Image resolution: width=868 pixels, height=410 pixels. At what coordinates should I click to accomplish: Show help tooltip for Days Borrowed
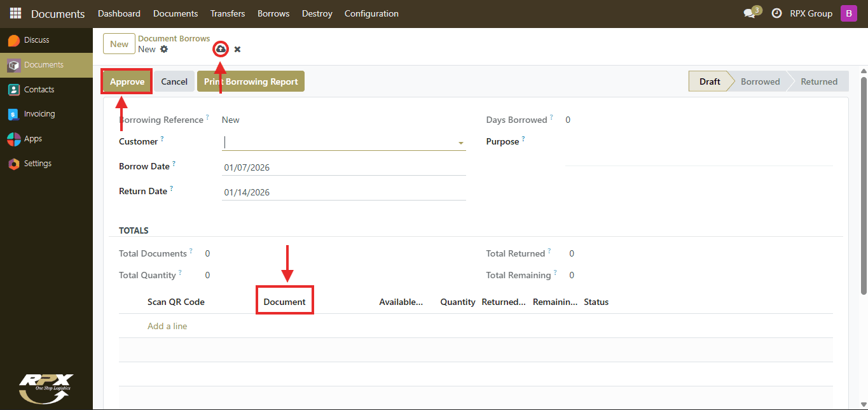pyautogui.click(x=552, y=118)
